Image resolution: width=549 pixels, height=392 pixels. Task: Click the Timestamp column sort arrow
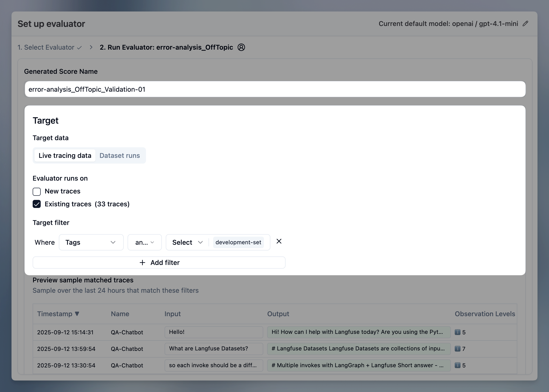click(77, 314)
